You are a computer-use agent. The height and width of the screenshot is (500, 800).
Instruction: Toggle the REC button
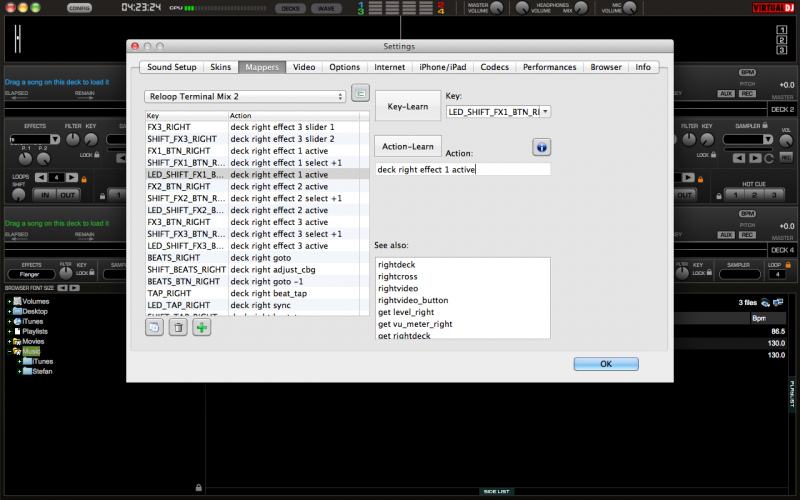pos(746,93)
